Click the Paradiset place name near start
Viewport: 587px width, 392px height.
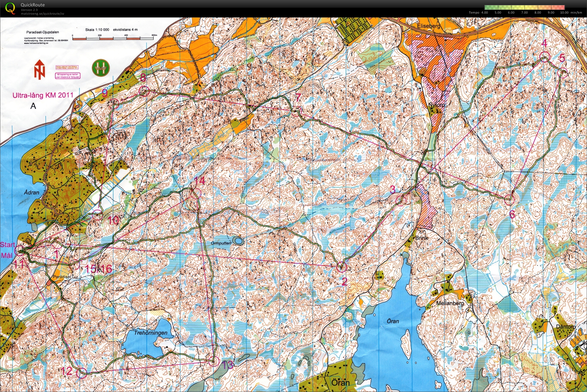tap(62, 277)
